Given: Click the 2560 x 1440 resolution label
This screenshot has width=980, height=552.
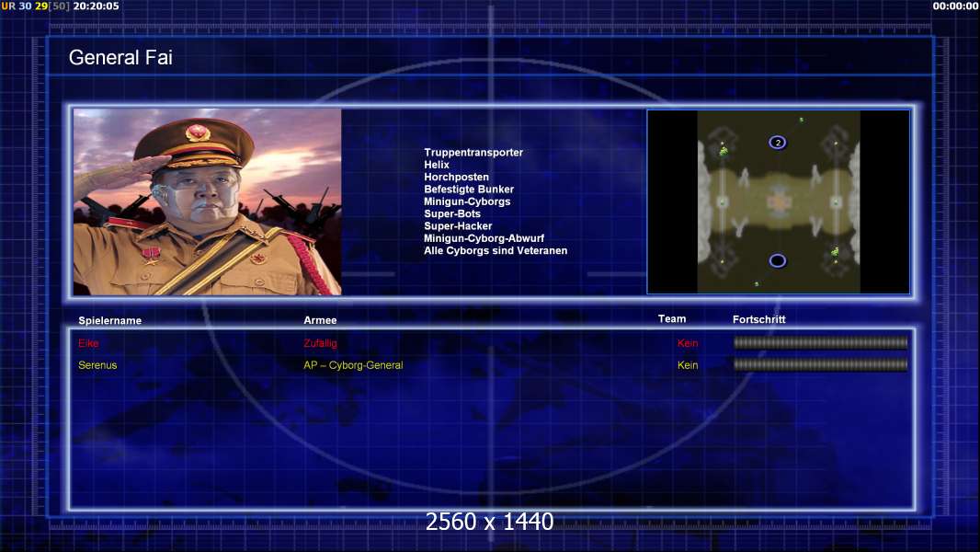Looking at the screenshot, I should (489, 522).
